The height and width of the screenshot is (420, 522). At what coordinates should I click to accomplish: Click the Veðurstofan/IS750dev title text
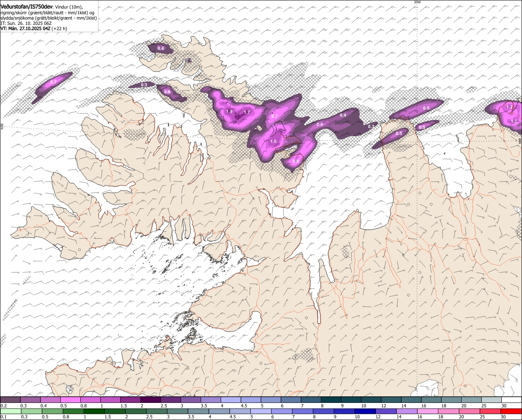pyautogui.click(x=27, y=7)
